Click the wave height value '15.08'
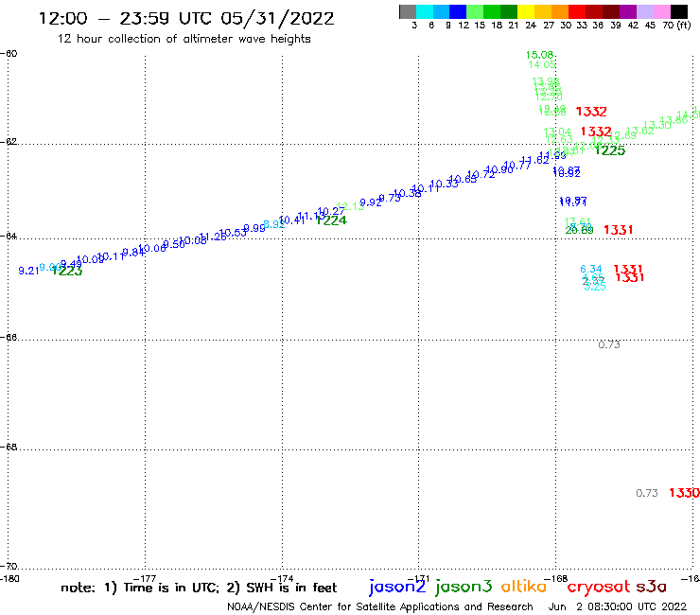The height and width of the screenshot is (615, 700). [x=539, y=55]
